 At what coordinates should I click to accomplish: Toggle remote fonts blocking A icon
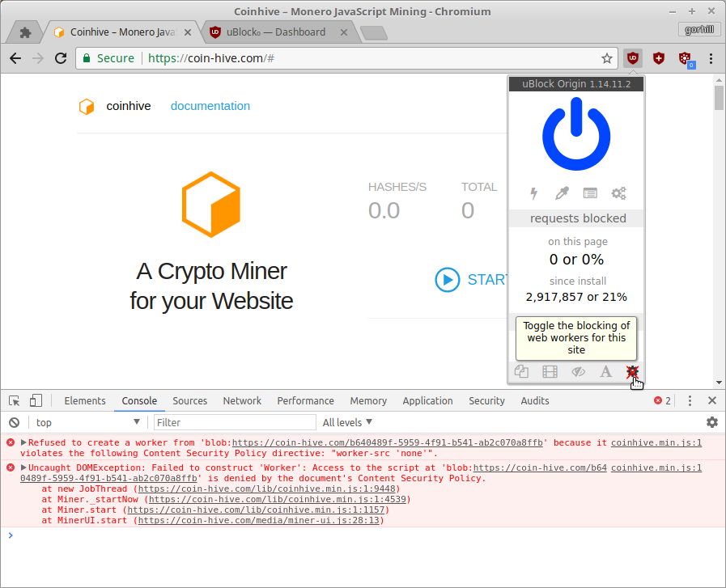coord(605,371)
